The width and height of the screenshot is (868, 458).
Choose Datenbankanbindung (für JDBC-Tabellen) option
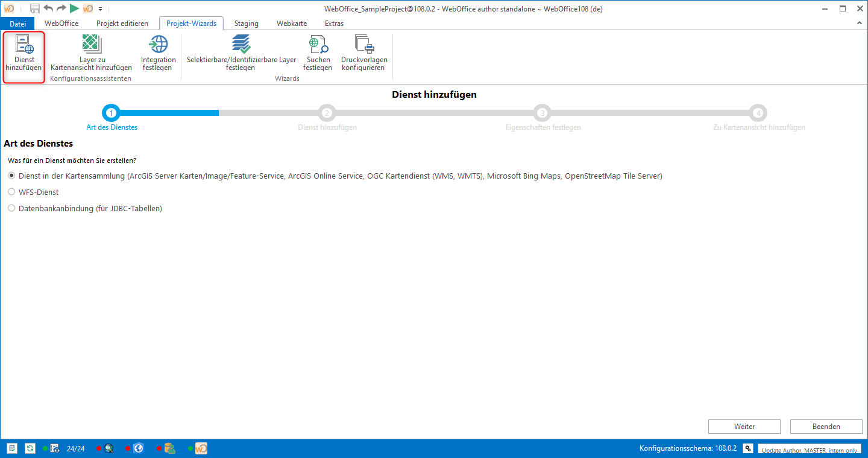point(11,208)
